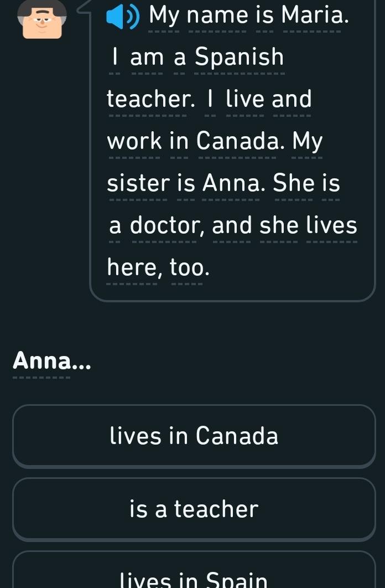Tap the "Anna..." question prompt
The width and height of the screenshot is (385, 588).
coord(52,362)
